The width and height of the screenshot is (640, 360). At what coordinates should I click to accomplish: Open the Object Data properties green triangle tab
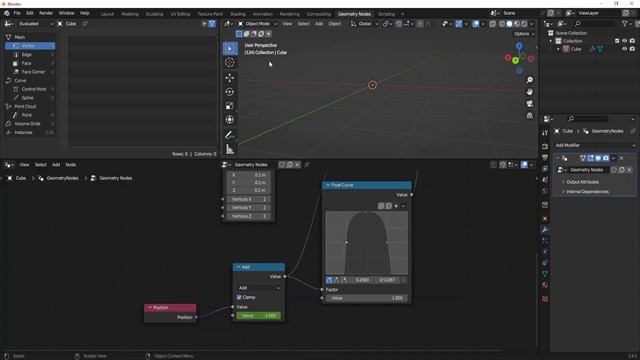(545, 274)
